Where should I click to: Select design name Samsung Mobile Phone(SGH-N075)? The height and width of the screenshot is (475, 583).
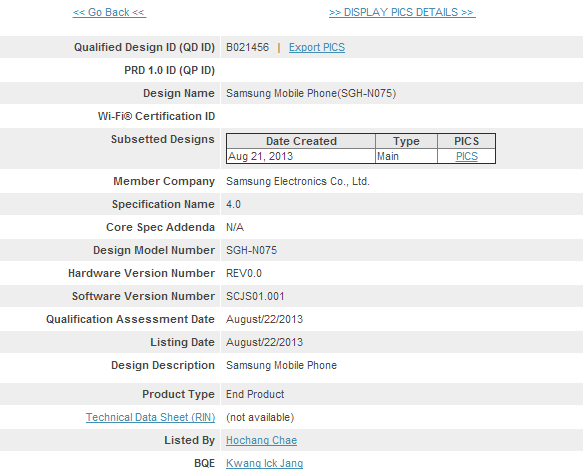[311, 93]
